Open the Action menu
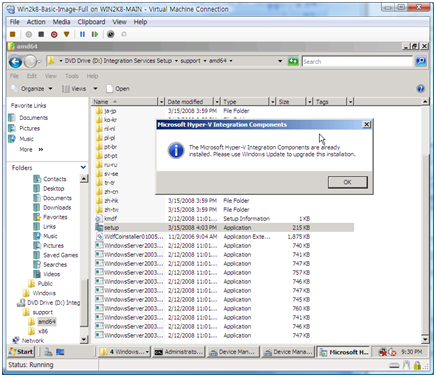 point(36,22)
